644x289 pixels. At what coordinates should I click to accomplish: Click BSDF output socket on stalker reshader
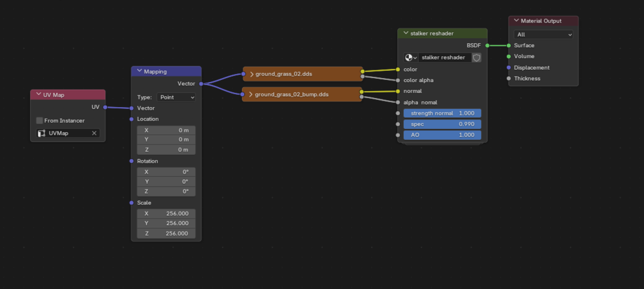coord(487,45)
